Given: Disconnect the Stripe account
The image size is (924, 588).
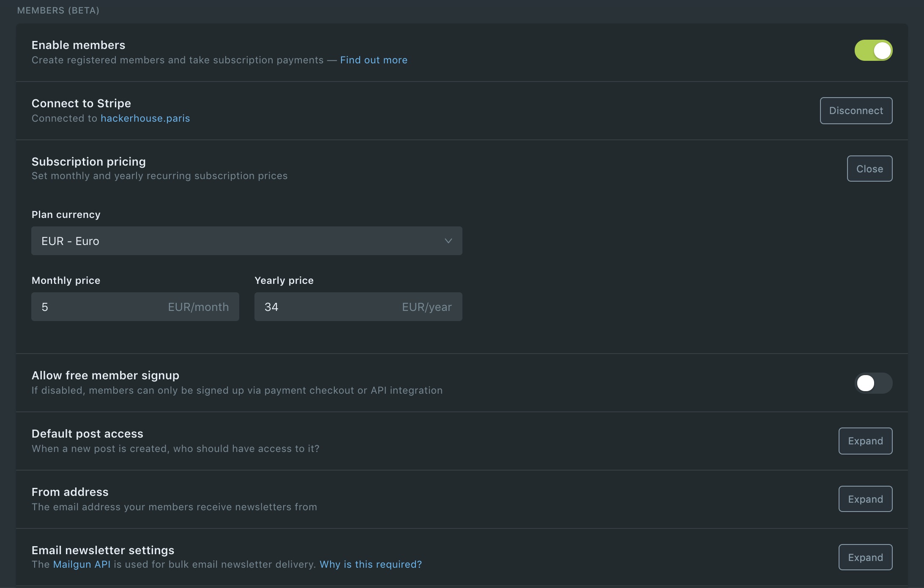Looking at the screenshot, I should pos(856,111).
